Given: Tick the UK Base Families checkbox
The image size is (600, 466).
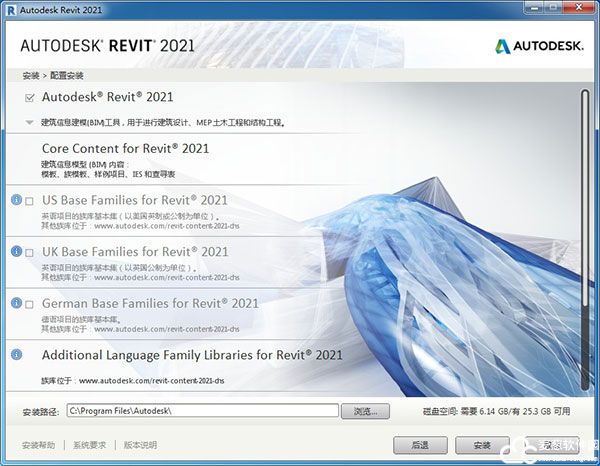Looking at the screenshot, I should [30, 252].
